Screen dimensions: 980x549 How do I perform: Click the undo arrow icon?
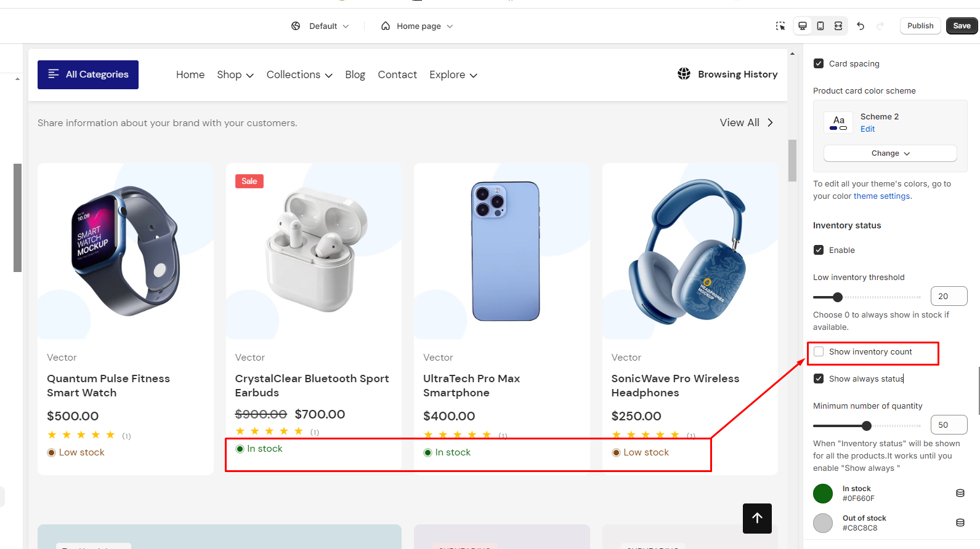click(x=861, y=26)
